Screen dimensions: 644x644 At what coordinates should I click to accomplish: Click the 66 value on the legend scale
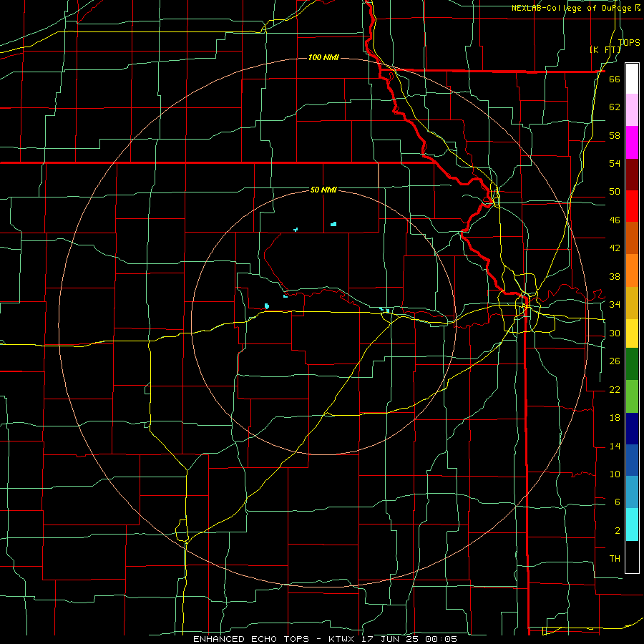(x=615, y=79)
